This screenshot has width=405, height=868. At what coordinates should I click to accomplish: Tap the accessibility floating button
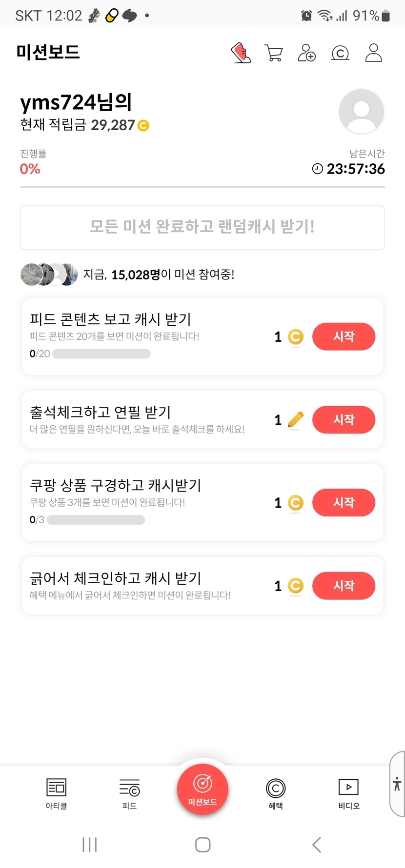(397, 784)
